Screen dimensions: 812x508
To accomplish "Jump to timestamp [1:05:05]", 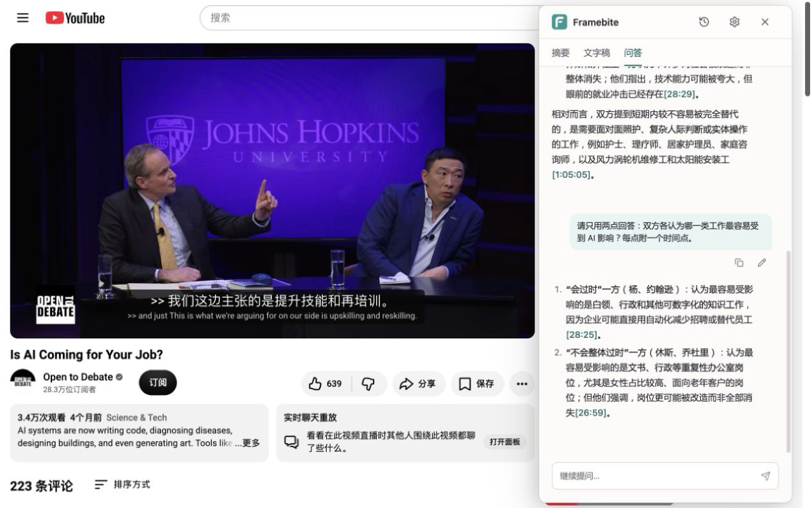I will click(x=571, y=175).
